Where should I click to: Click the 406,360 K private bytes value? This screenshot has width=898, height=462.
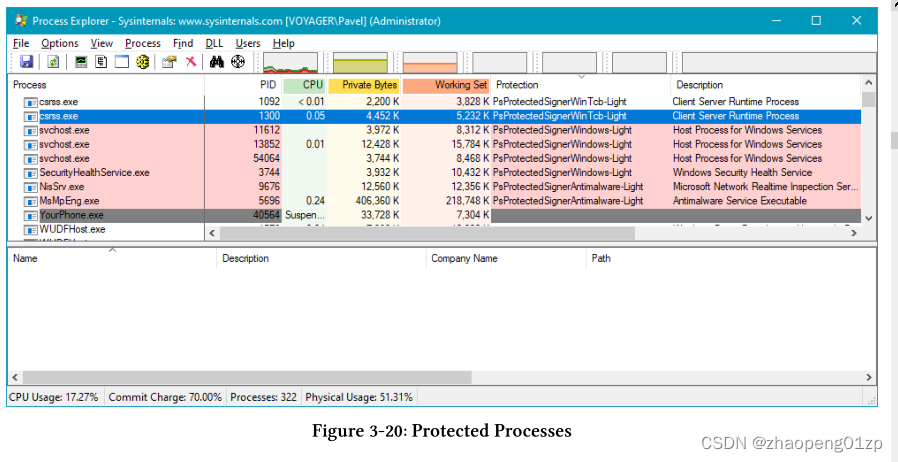click(x=375, y=201)
